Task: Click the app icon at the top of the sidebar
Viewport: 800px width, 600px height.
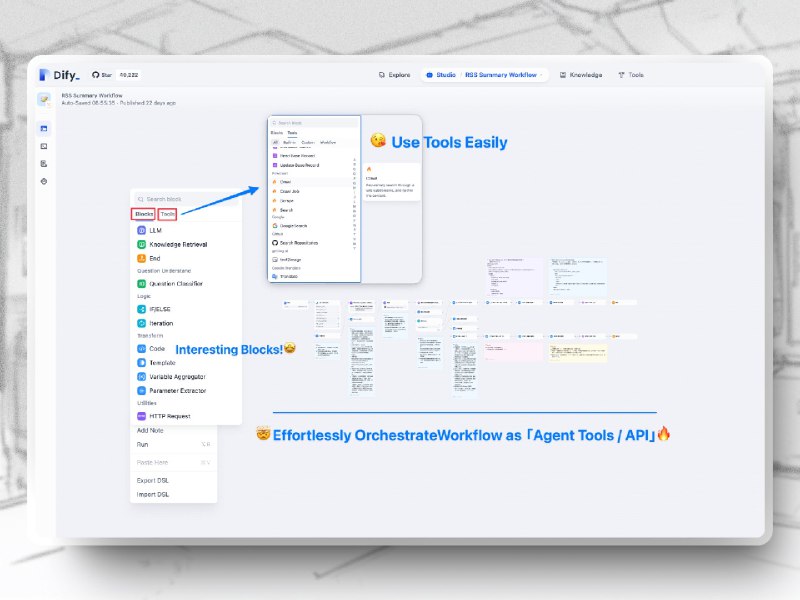Action: [x=44, y=100]
